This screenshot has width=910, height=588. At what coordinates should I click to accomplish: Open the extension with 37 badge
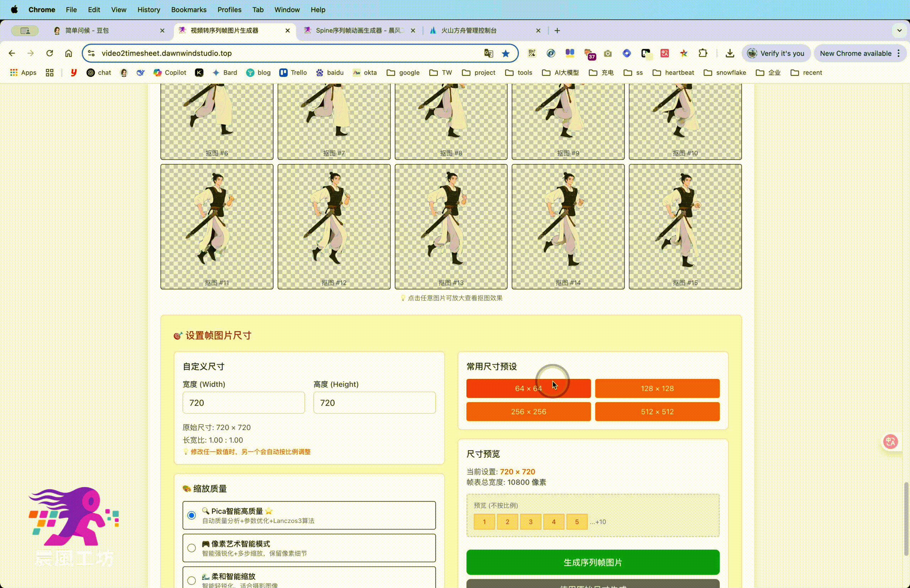tap(590, 54)
